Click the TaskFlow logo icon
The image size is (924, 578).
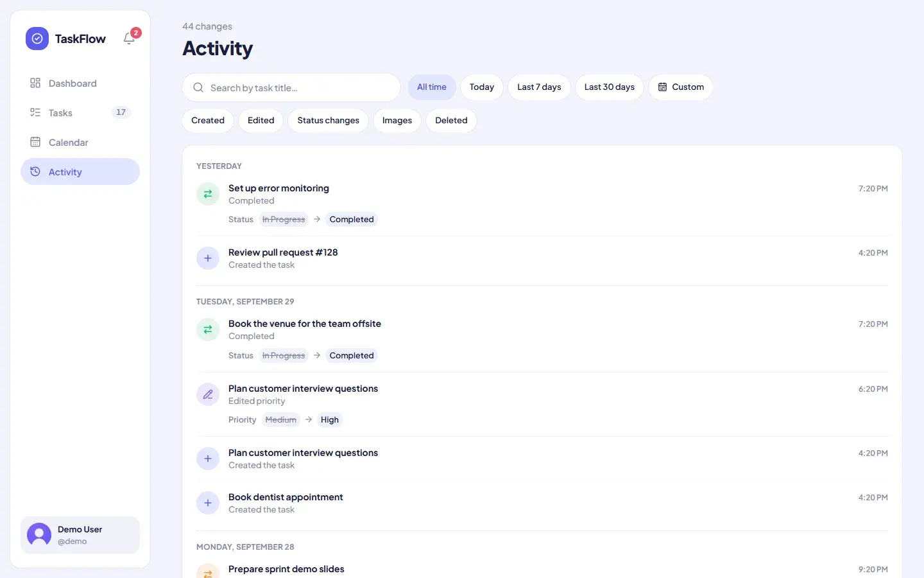click(x=37, y=39)
